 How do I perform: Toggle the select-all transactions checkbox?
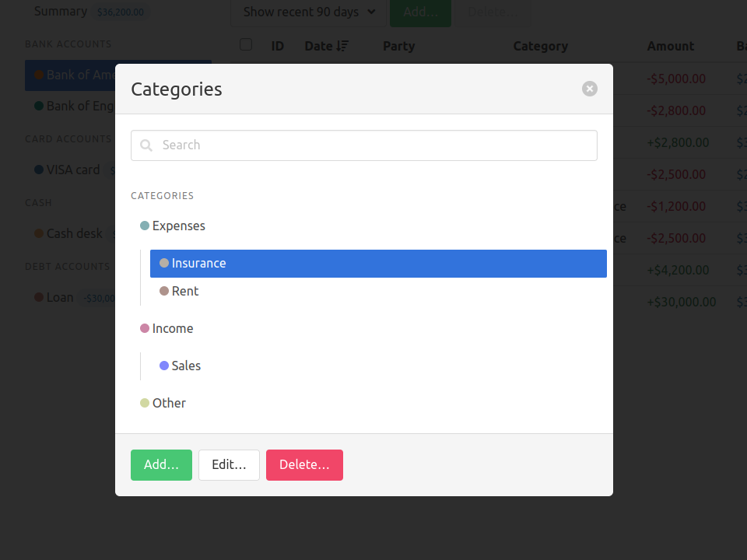246,45
